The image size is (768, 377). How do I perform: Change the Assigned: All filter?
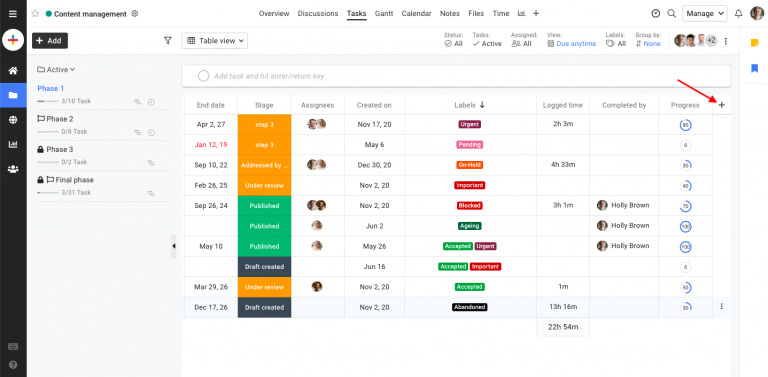(x=524, y=40)
